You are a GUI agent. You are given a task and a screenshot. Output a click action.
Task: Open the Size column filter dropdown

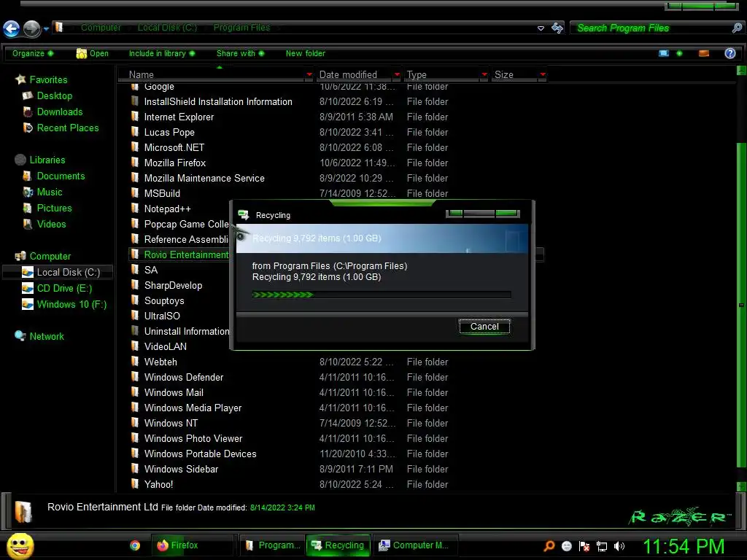pyautogui.click(x=543, y=75)
